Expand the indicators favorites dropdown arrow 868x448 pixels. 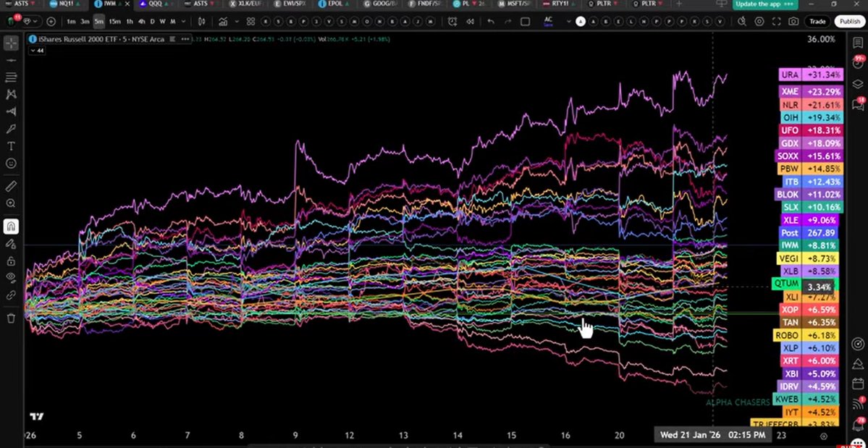pyautogui.click(x=237, y=22)
